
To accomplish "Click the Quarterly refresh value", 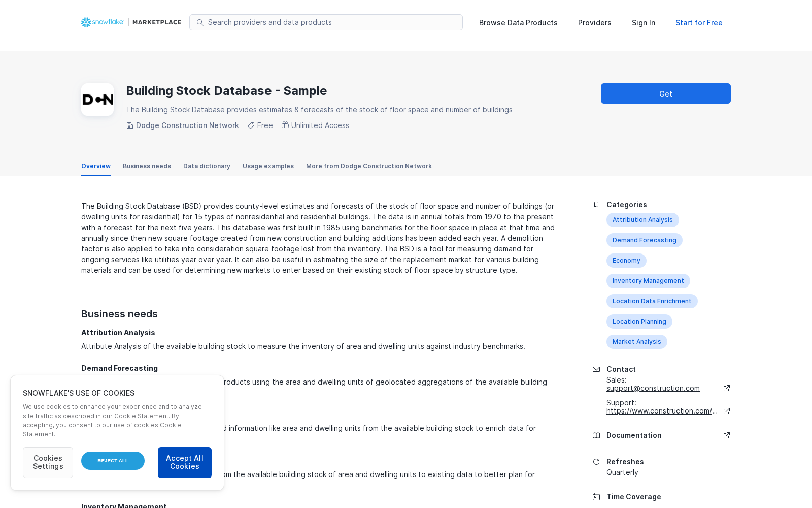I will pos(622,472).
